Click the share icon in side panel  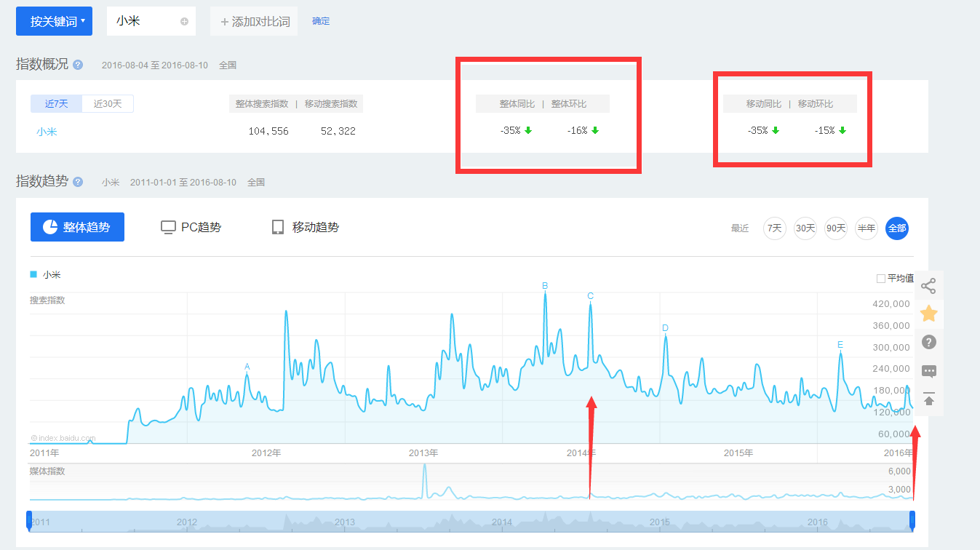[928, 286]
